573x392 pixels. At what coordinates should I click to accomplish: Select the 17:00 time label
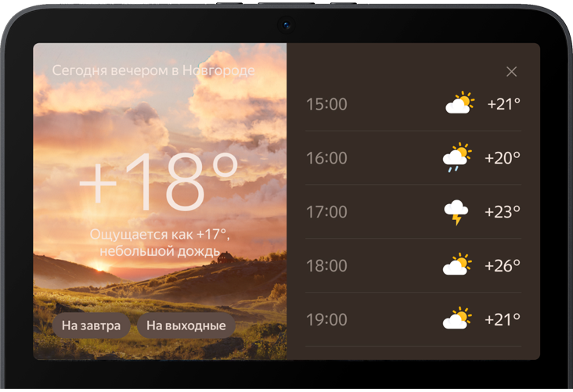point(326,212)
